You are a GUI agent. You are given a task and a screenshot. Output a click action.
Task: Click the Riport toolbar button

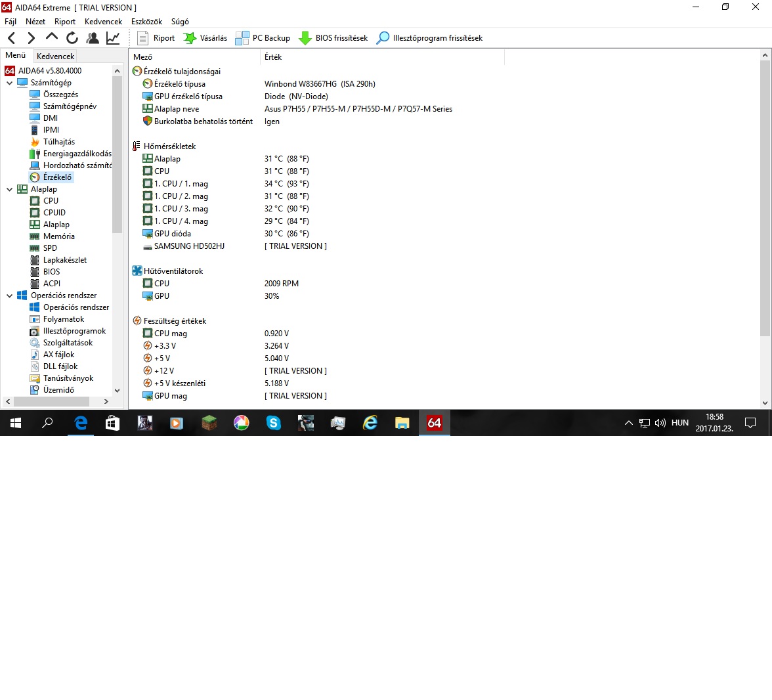pos(156,38)
